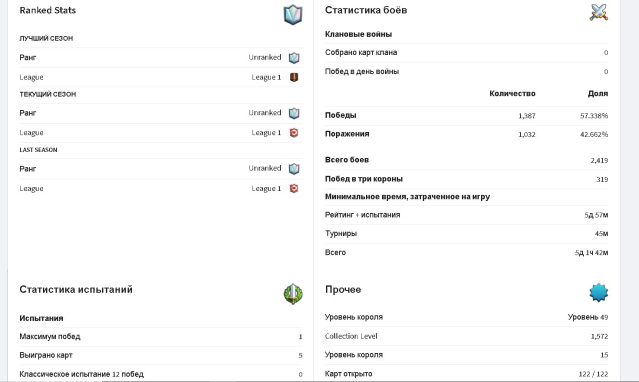Click the Карт открыто 122 / 122 value
Image resolution: width=639 pixels, height=382 pixels.
pyautogui.click(x=593, y=374)
